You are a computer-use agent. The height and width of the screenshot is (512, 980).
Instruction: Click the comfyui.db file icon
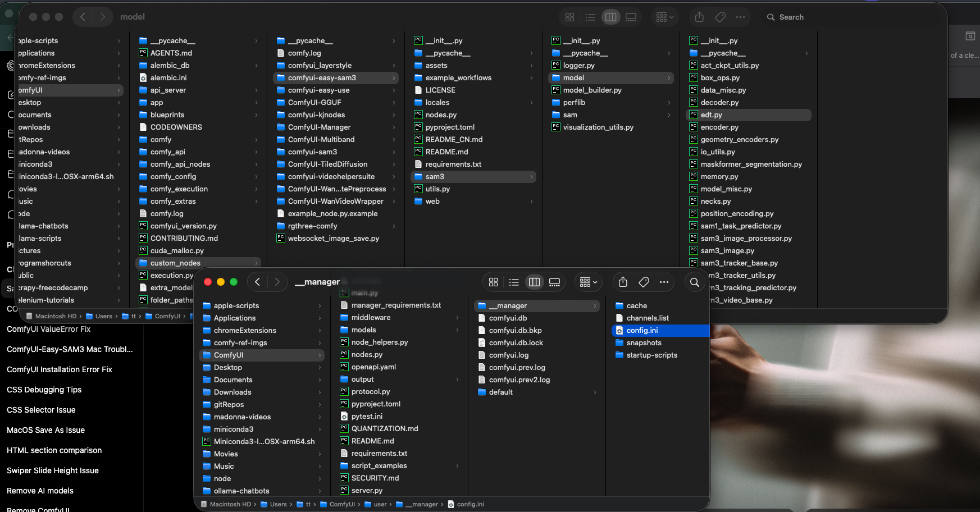pos(482,318)
